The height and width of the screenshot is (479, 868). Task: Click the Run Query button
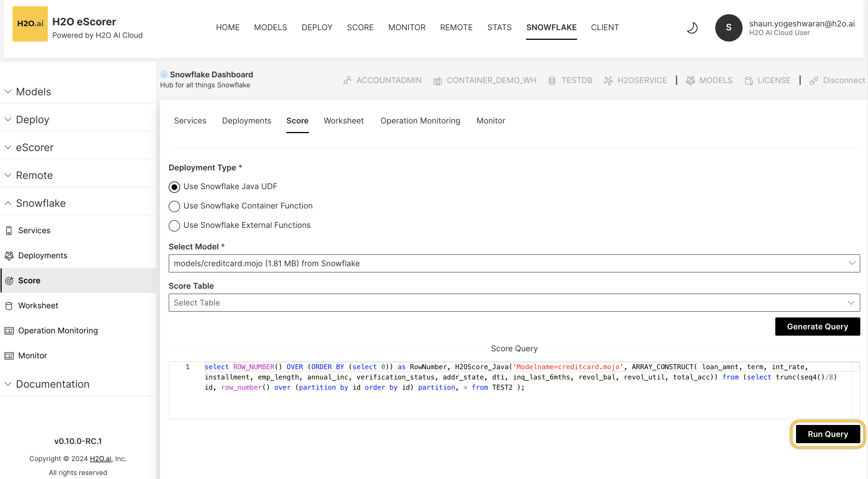[828, 434]
